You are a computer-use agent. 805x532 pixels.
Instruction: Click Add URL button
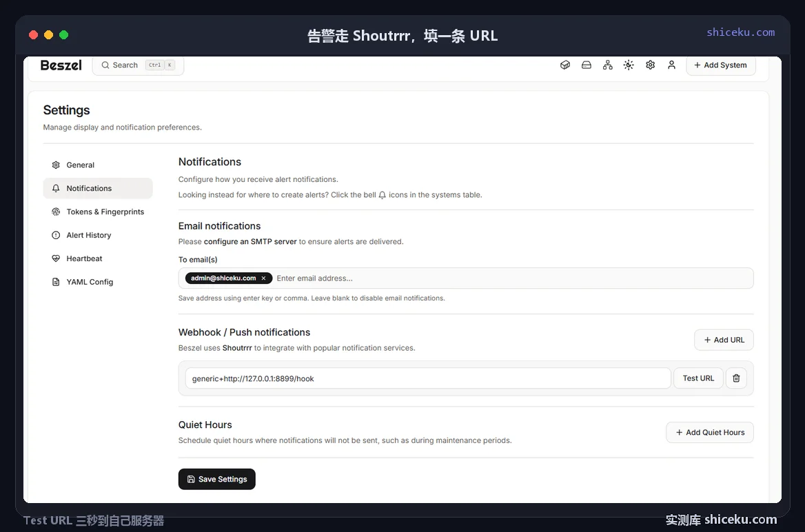tap(724, 340)
